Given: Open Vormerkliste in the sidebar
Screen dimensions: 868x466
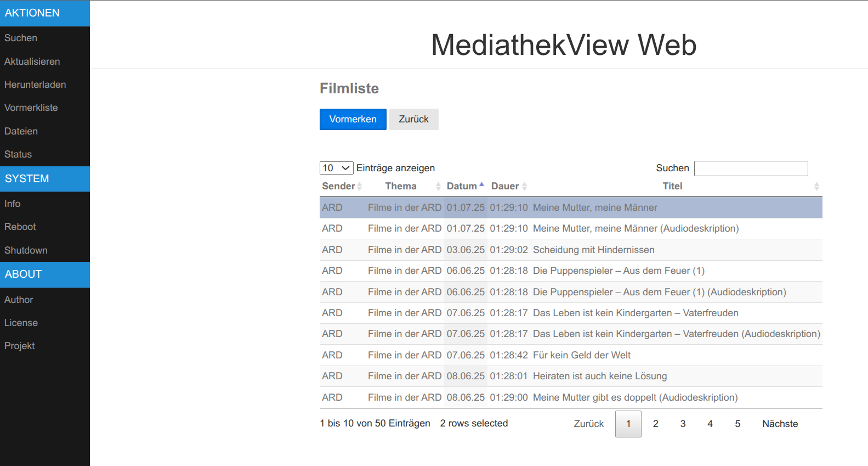Looking at the screenshot, I should (x=31, y=108).
